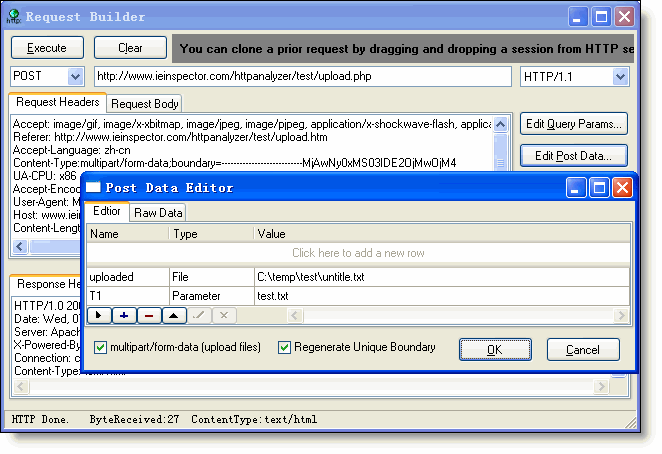The width and height of the screenshot is (662, 454).
Task: Click ContentType:text/html status text
Action: [x=254, y=419]
